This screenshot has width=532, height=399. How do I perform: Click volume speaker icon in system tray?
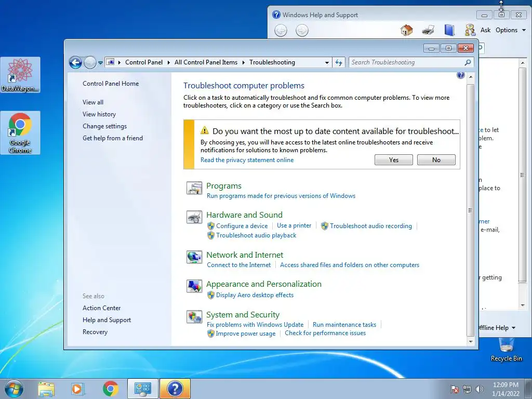point(480,389)
